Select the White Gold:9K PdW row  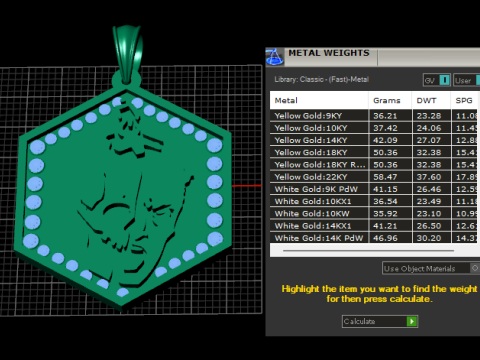(x=373, y=189)
